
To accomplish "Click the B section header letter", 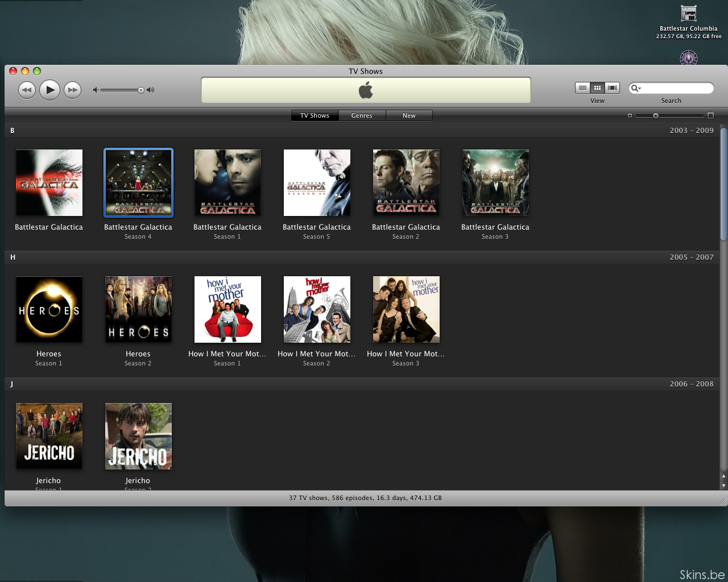I will tap(13, 131).
